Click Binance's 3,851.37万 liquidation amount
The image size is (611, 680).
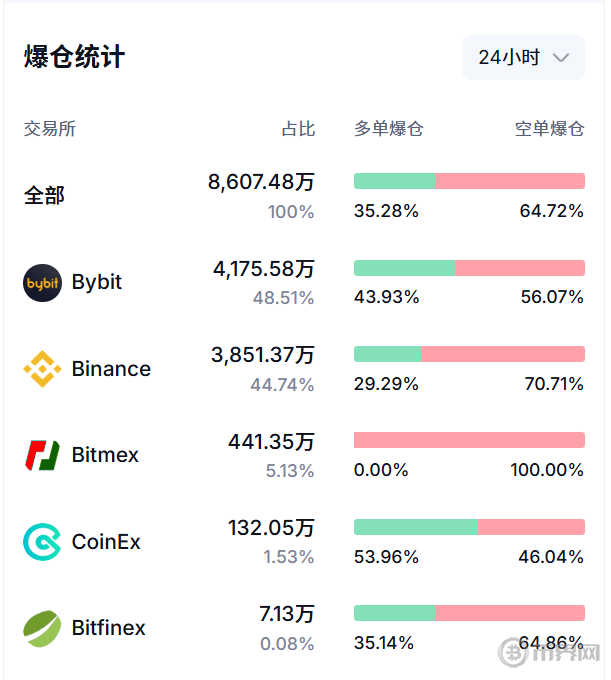263,355
